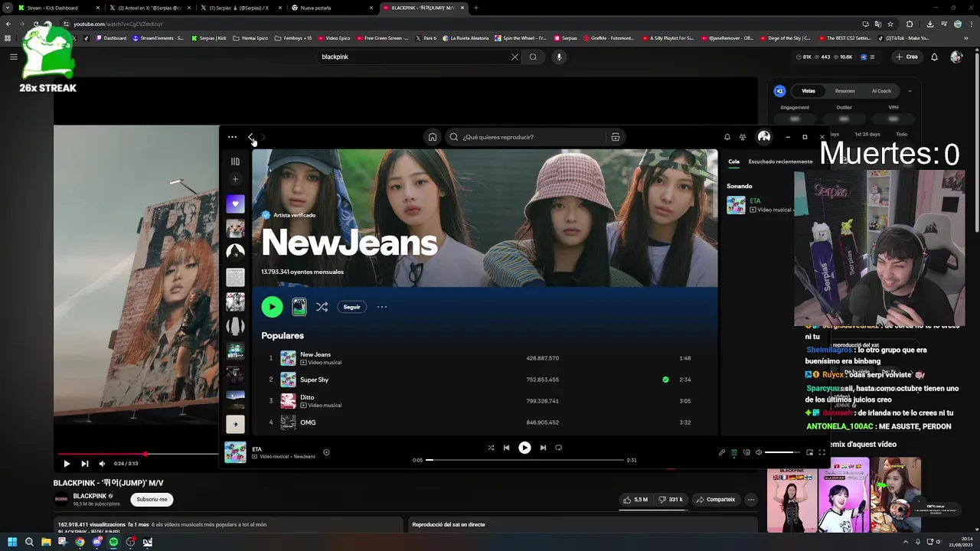Like the BLACKPINK JUMP video
This screenshot has height=551, width=980.
click(635, 500)
